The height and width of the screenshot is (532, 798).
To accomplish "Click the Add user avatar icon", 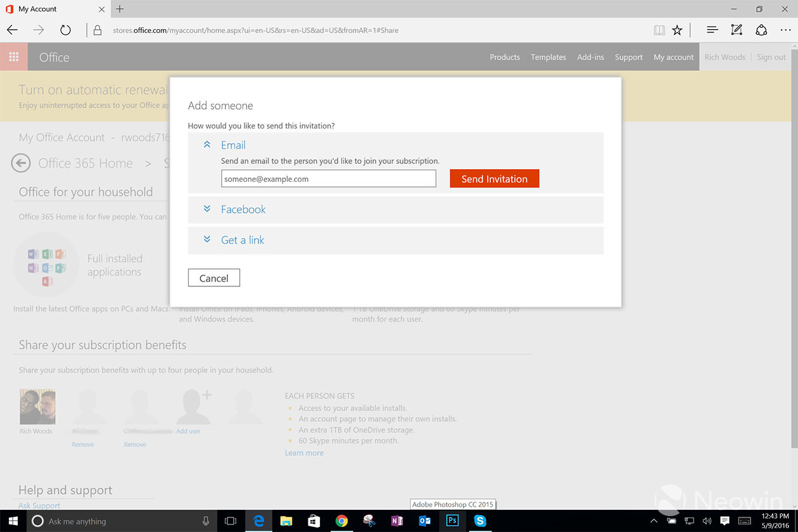I will [x=194, y=407].
